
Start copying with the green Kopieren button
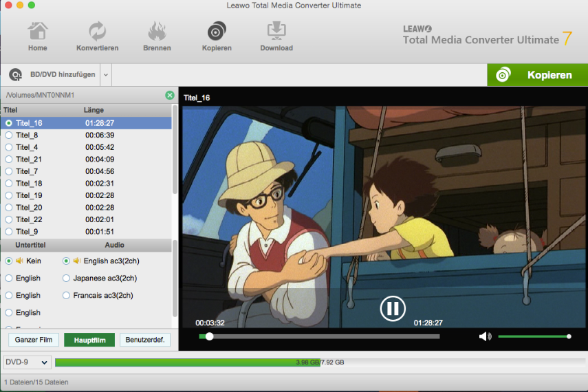(x=537, y=75)
